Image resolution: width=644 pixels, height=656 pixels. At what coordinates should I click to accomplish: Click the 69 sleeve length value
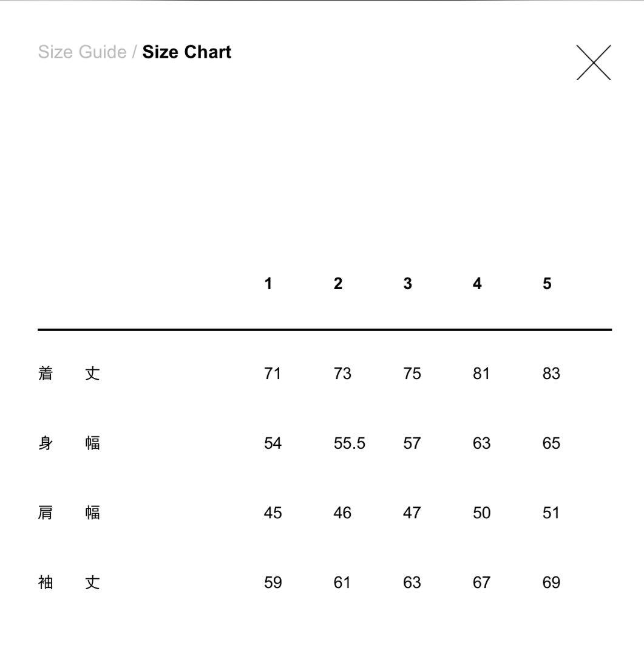(x=551, y=583)
